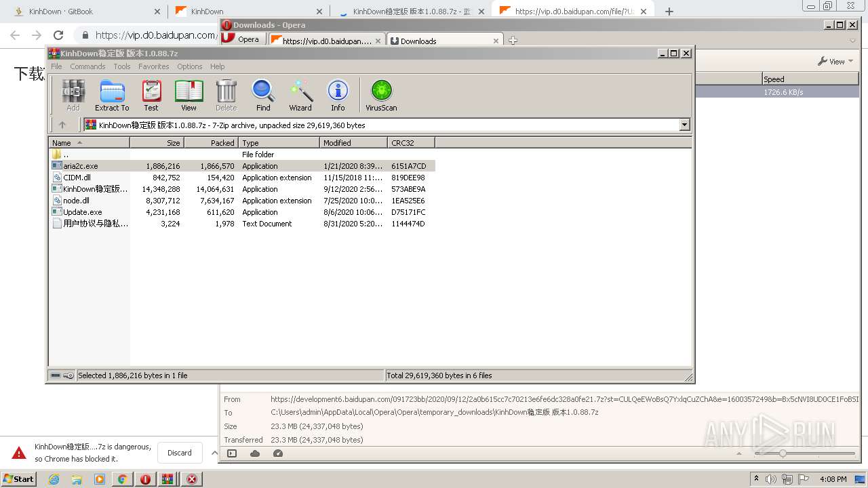Open the Favorites menu
868x488 pixels.
click(154, 66)
